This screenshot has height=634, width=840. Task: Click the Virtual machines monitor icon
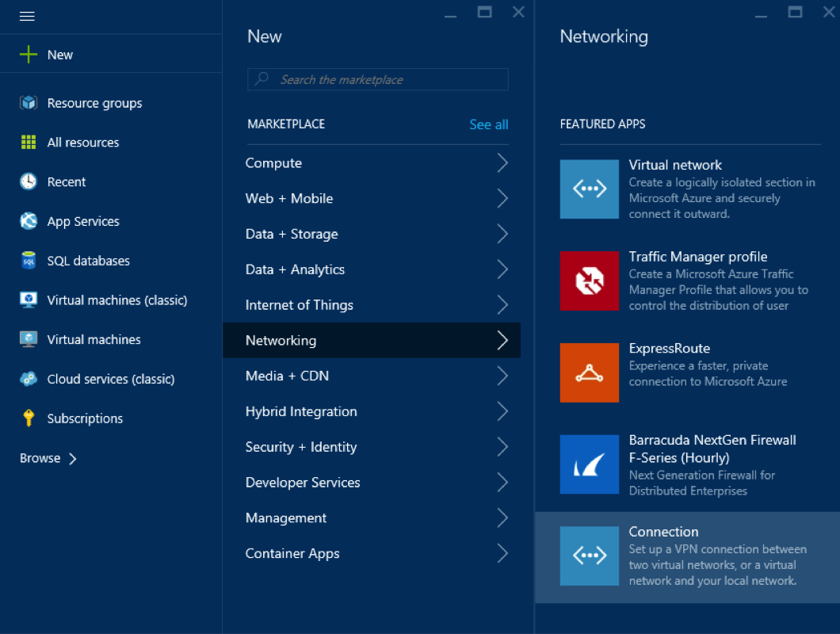click(29, 339)
